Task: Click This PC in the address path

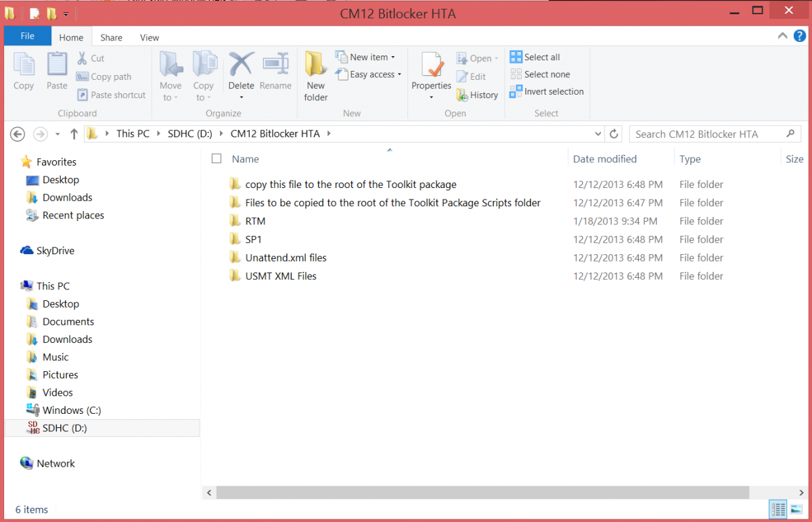Action: [133, 134]
